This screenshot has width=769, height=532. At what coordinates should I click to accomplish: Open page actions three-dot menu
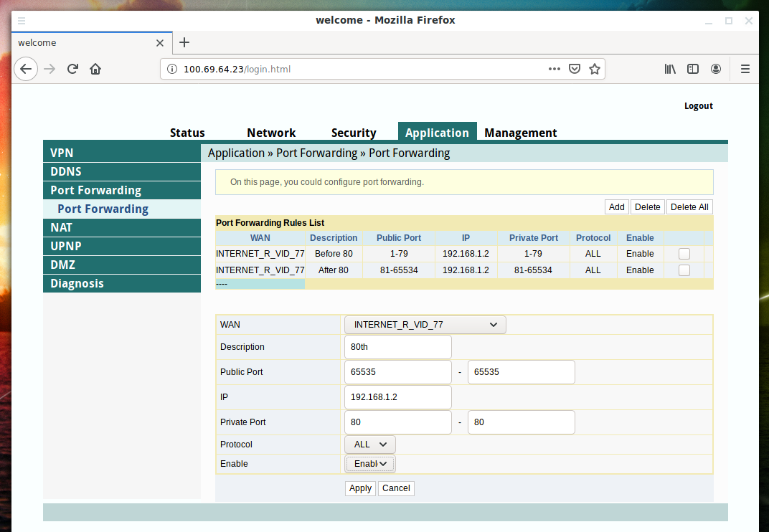click(554, 69)
